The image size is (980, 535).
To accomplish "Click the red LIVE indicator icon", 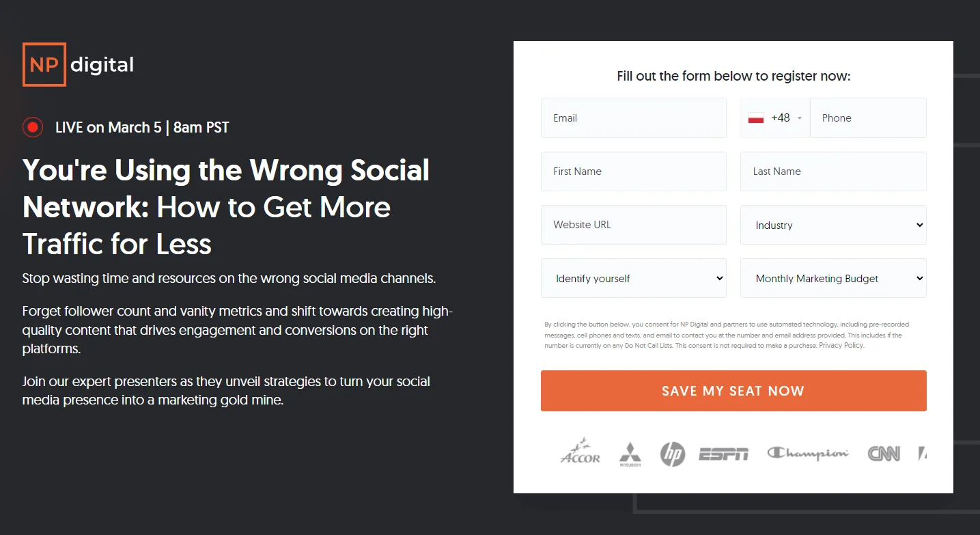I will tap(32, 127).
